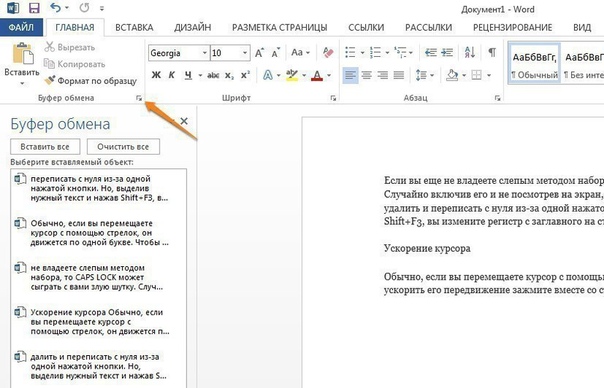Open the bullet list style dropdown arrow

(x=362, y=53)
